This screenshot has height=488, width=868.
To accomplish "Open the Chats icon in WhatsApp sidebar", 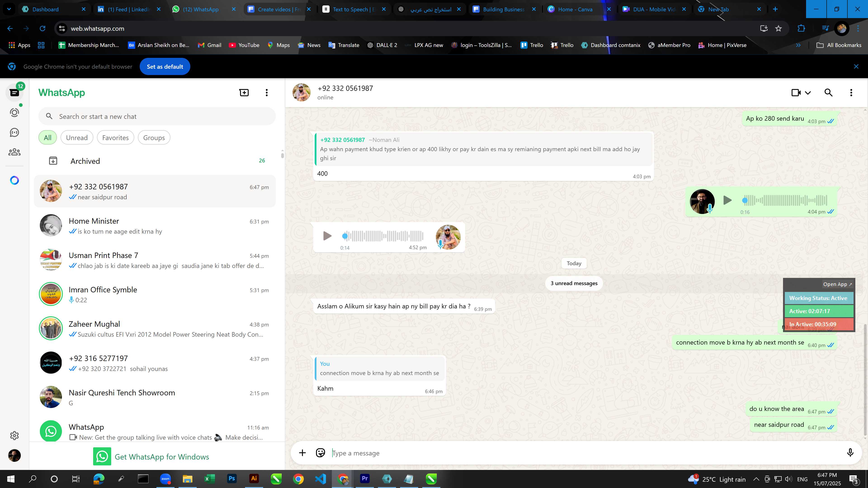I will (x=14, y=93).
